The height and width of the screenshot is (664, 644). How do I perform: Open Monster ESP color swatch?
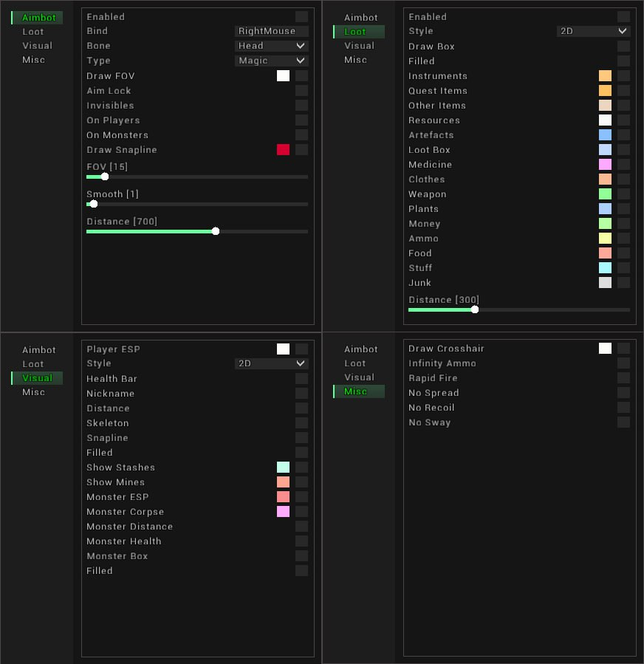click(x=283, y=497)
